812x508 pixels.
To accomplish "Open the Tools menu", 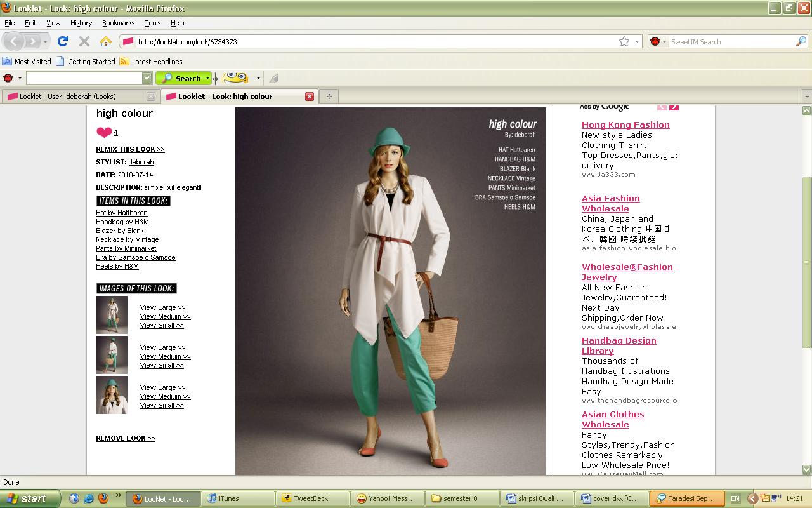I will click(x=153, y=23).
